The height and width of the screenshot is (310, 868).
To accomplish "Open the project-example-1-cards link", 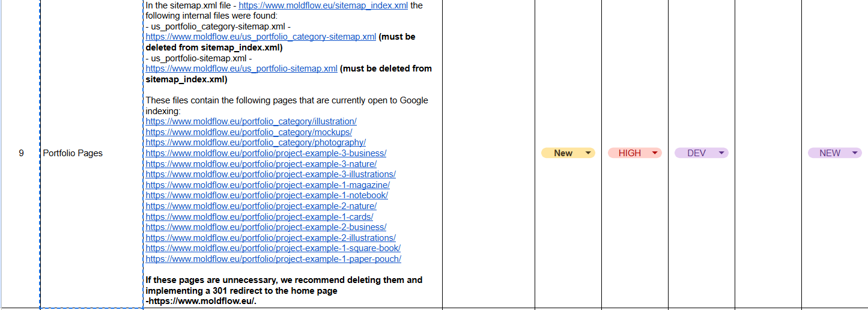I will coord(259,217).
